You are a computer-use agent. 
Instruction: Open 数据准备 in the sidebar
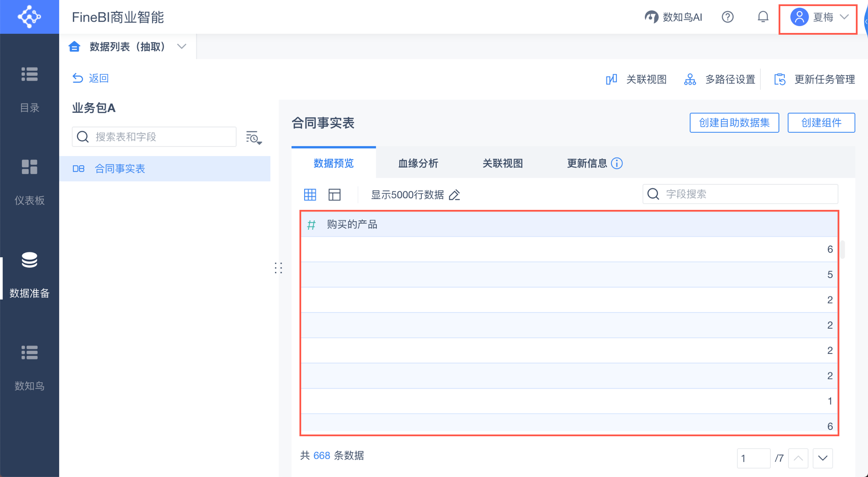pyautogui.click(x=30, y=274)
